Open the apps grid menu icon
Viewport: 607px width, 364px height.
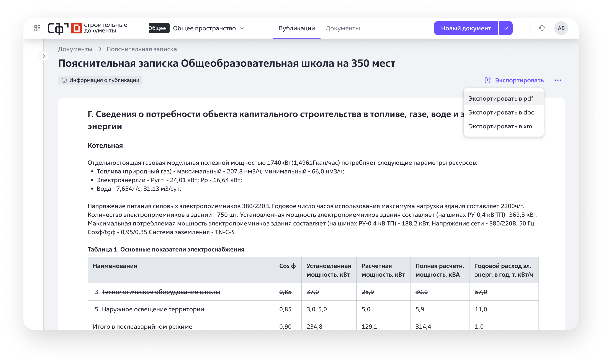tap(37, 28)
